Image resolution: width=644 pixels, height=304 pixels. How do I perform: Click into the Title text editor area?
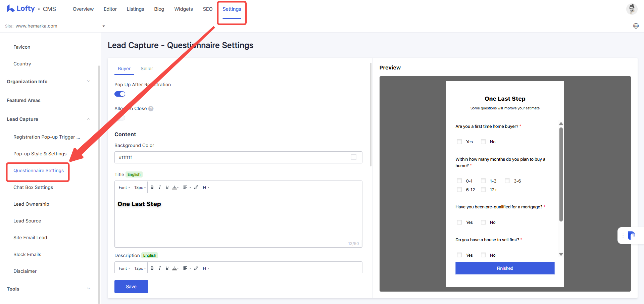(x=238, y=220)
